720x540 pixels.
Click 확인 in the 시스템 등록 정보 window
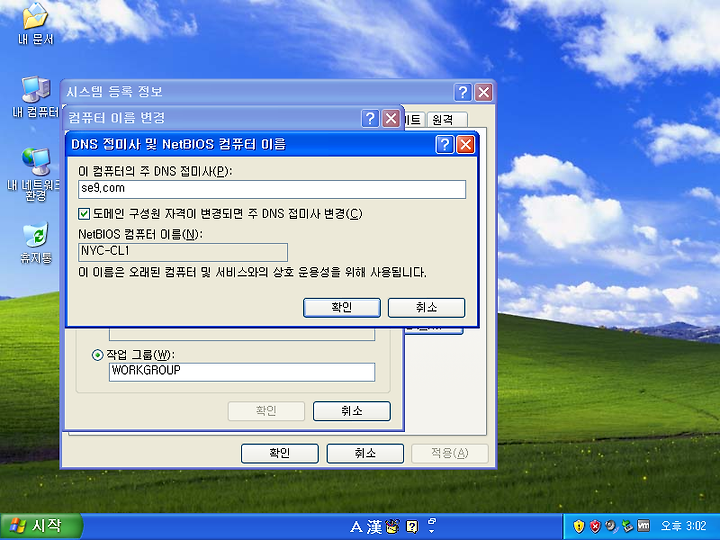(x=280, y=454)
